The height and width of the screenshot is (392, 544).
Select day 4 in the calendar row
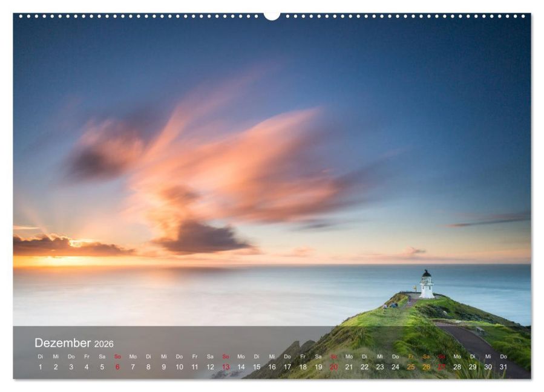pyautogui.click(x=87, y=367)
